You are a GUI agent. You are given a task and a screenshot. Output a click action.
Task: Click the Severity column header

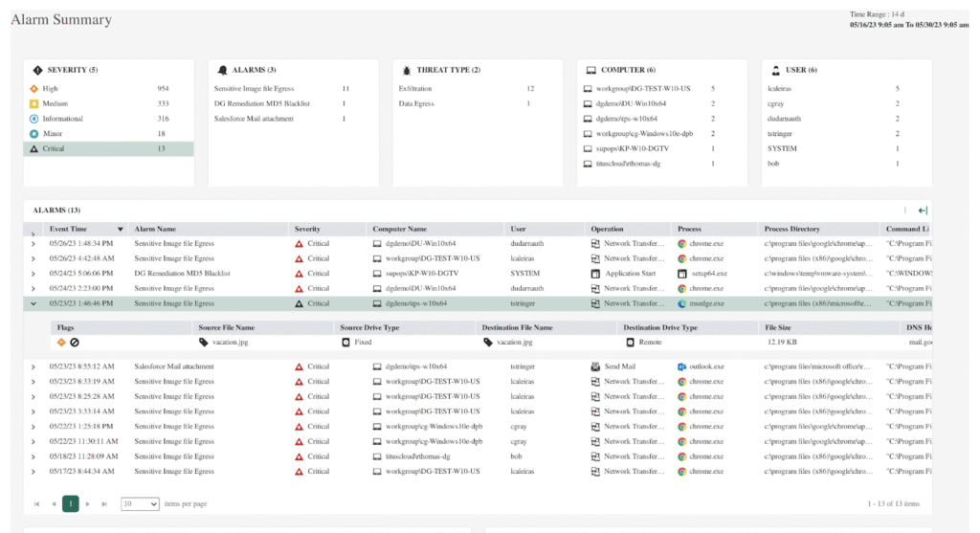pos(307,230)
